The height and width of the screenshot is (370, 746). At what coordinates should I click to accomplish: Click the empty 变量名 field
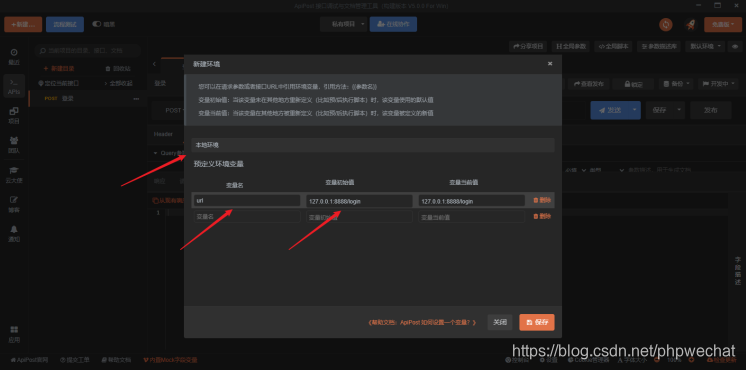pos(247,217)
